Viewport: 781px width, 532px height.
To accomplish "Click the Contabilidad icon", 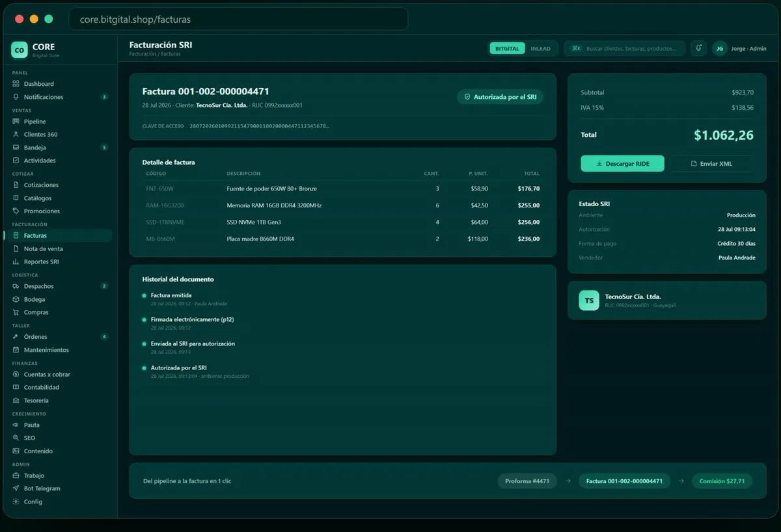I will pos(16,388).
